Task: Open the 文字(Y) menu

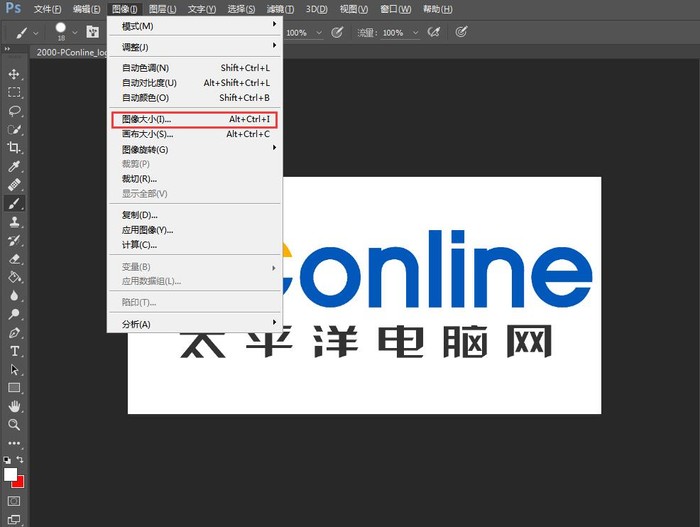Action: point(202,9)
